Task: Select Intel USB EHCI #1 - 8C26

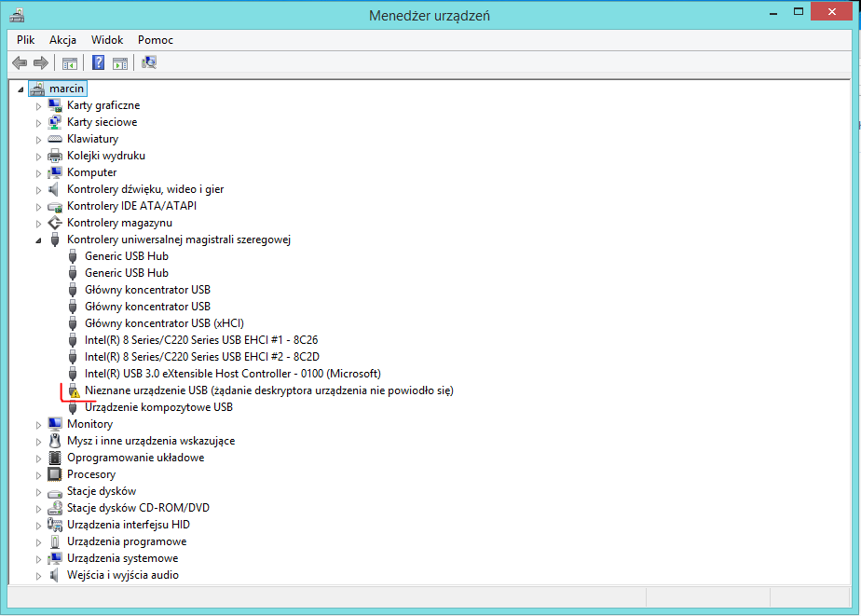Action: coord(201,340)
